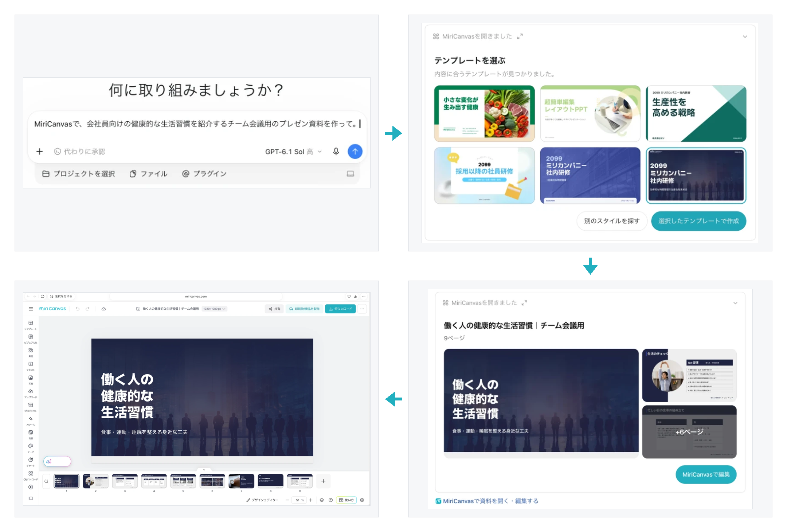Expand the MiriCanvas template widget to fullscreen

pos(520,36)
